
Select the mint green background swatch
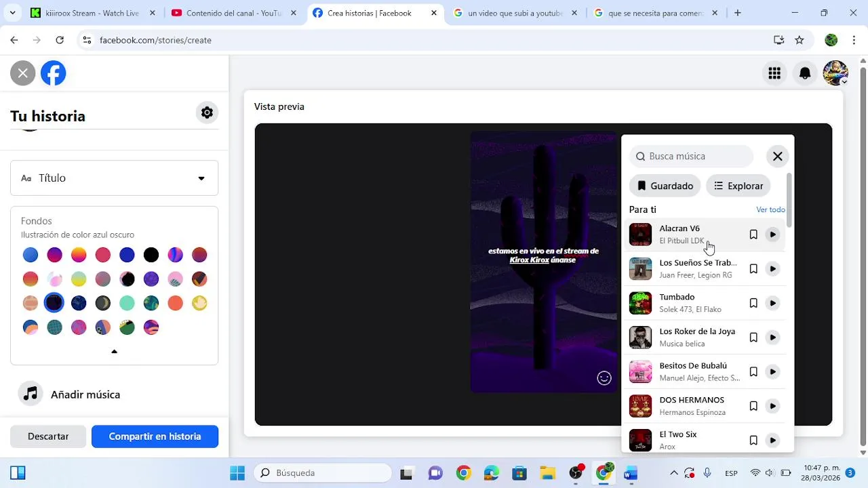(127, 303)
